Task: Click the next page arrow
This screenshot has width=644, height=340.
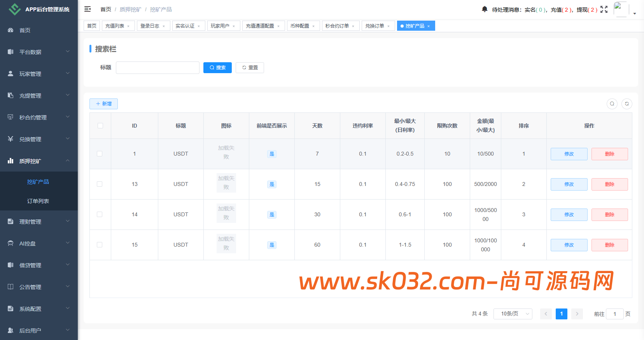Action: pyautogui.click(x=577, y=314)
